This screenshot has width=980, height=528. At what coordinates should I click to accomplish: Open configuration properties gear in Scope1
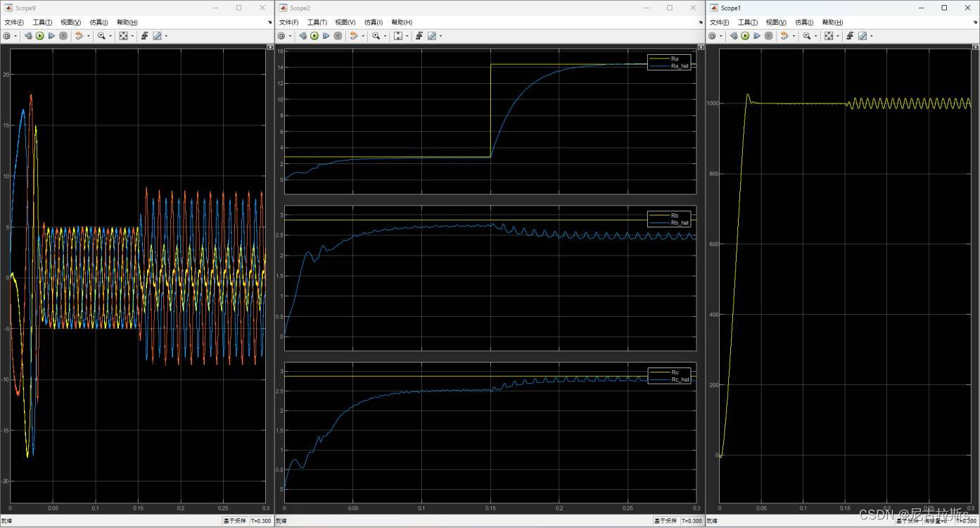[x=712, y=36]
